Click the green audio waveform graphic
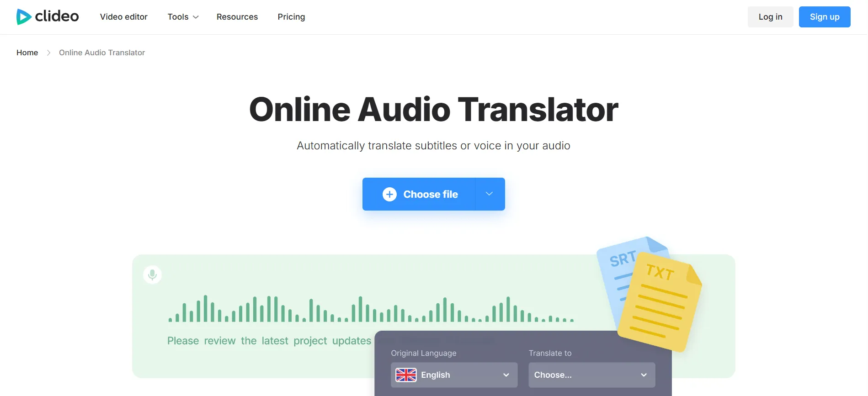Screen dimensions: 868x396 (x=371, y=309)
